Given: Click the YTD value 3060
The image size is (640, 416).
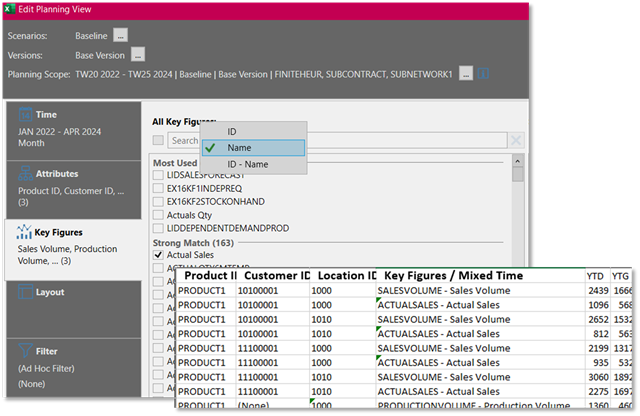Looking at the screenshot, I should click(x=598, y=377).
